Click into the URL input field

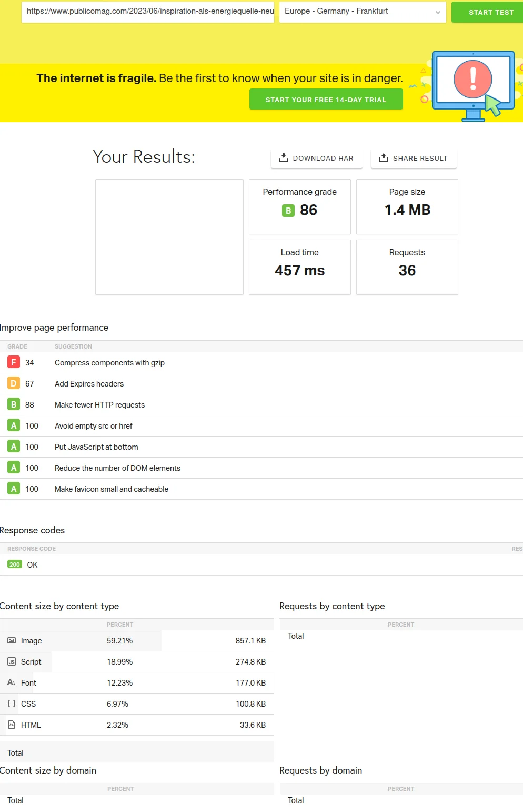click(147, 12)
